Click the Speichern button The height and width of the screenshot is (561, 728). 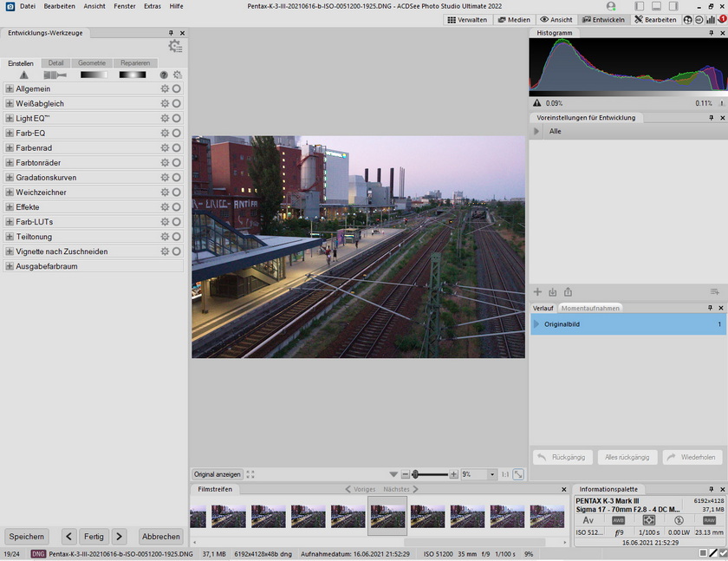[x=27, y=537]
